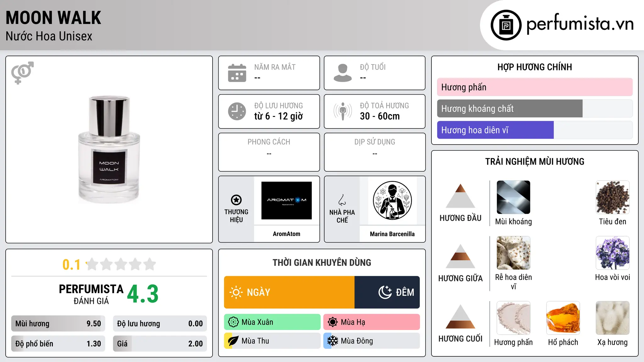The width and height of the screenshot is (644, 362).
Task: Click the Mùi hương 9.50 rating bar
Action: pyautogui.click(x=58, y=324)
